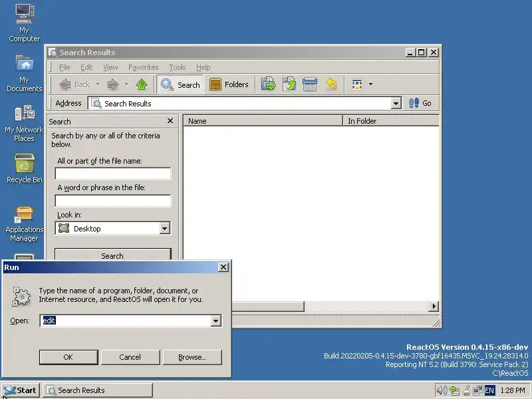
Task: Click the Move To toolbar icon
Action: pos(269,84)
